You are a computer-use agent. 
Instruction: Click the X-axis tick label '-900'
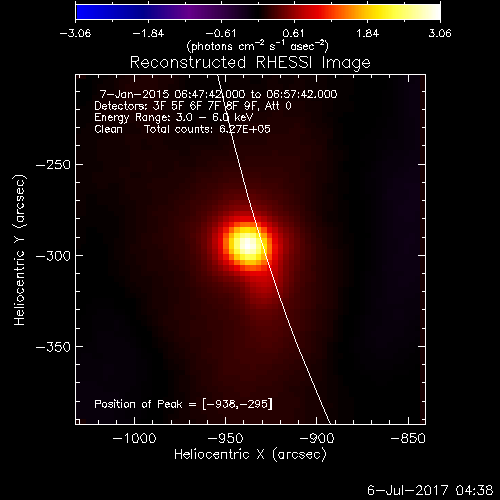(x=317, y=438)
